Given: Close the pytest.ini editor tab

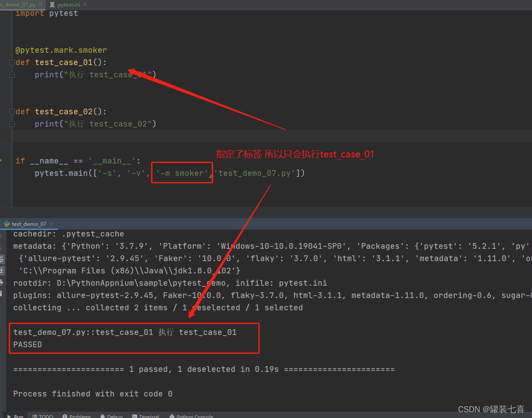Looking at the screenshot, I should pos(85,4).
